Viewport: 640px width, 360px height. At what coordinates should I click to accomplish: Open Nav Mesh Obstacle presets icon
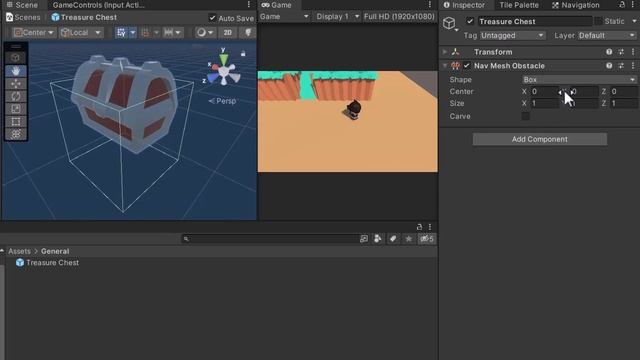(621, 66)
